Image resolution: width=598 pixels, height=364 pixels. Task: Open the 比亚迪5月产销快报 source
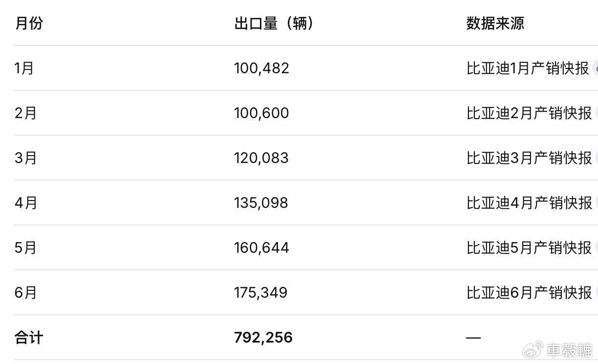[x=529, y=248]
